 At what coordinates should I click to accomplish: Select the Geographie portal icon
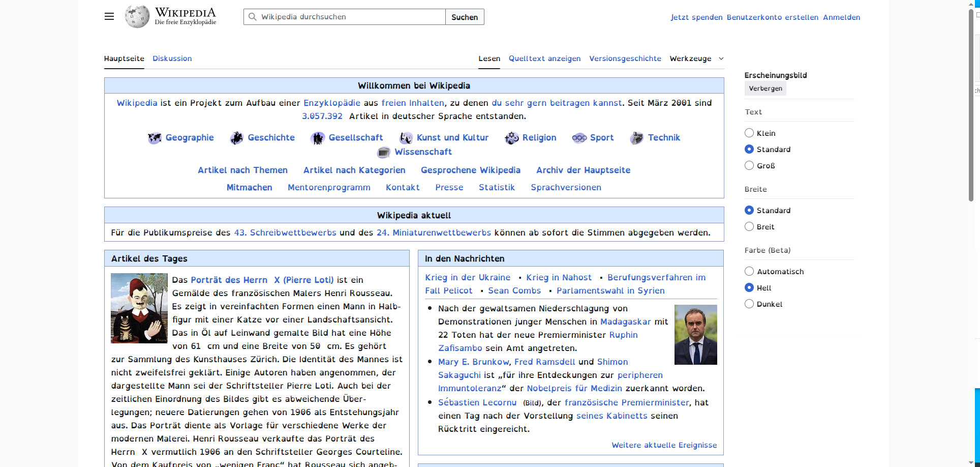(154, 137)
